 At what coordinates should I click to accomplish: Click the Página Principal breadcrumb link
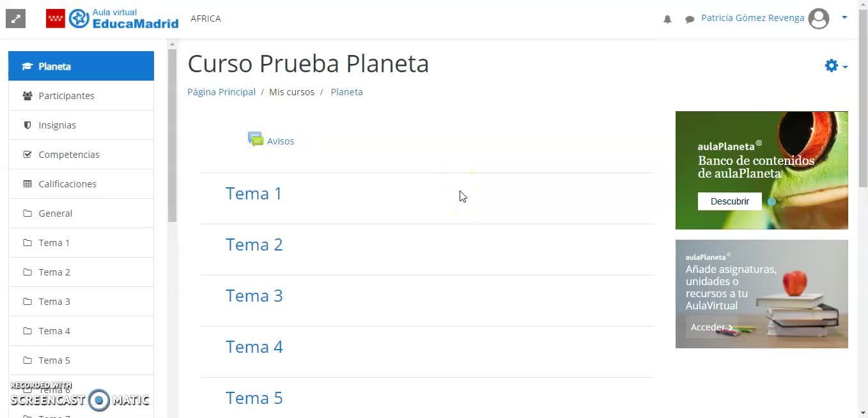pyautogui.click(x=221, y=92)
